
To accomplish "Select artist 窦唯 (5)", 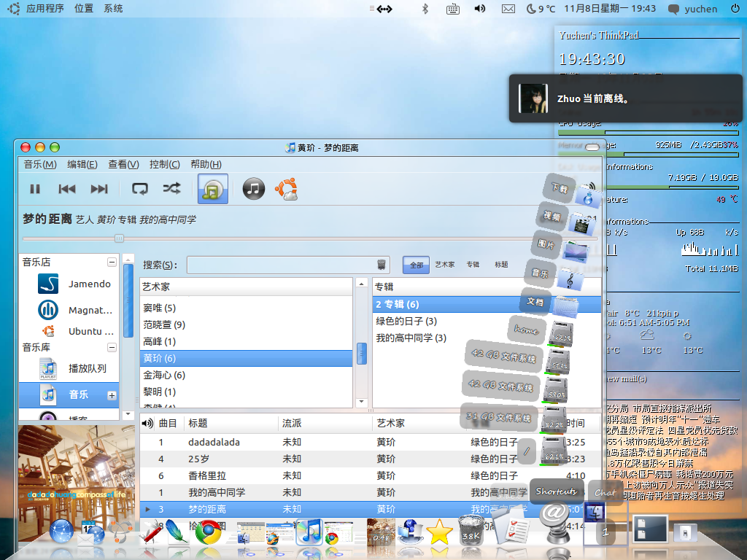I will [x=246, y=308].
